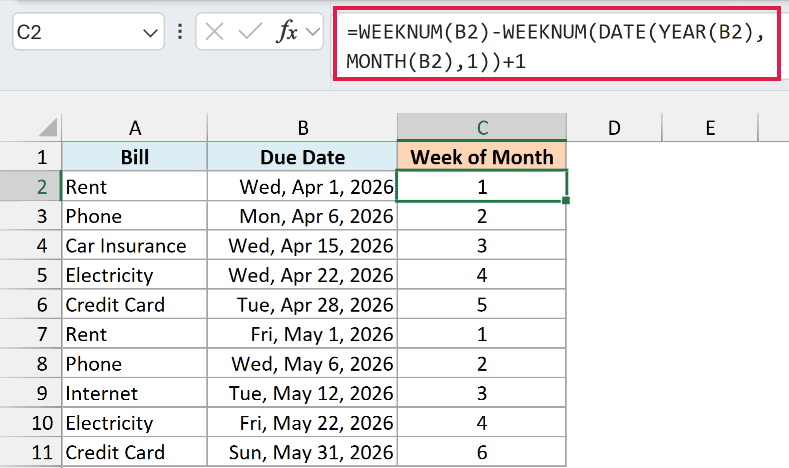Image resolution: width=789 pixels, height=468 pixels.
Task: Click the Bill header cell
Action: click(134, 157)
